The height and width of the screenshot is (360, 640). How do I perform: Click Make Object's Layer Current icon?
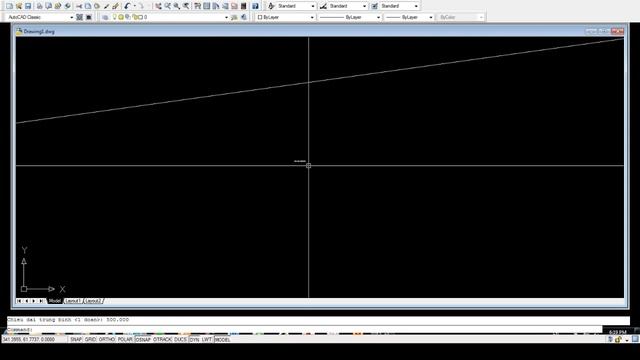(x=234, y=17)
